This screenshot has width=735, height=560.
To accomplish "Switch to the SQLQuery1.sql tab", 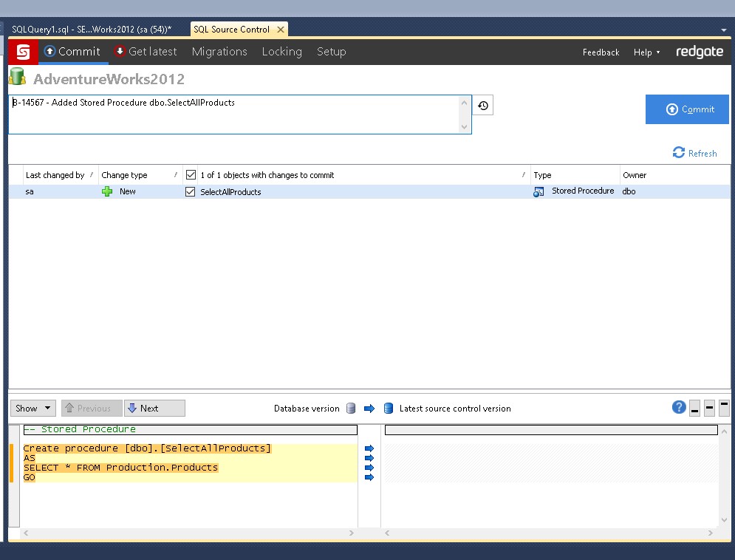I will 92,29.
